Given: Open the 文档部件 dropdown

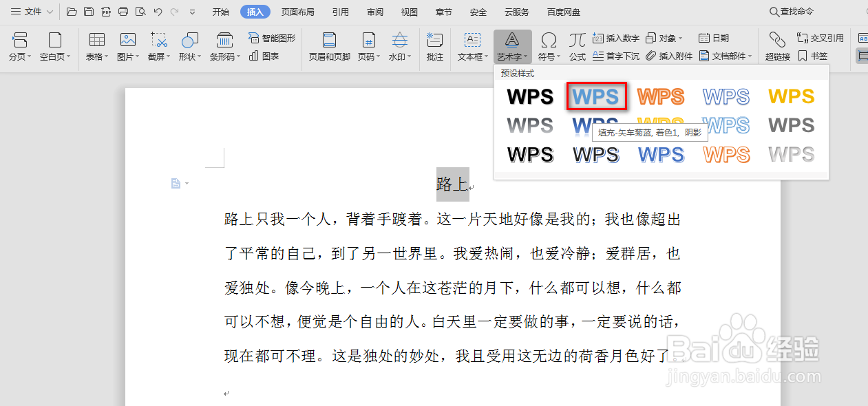Looking at the screenshot, I should point(726,56).
